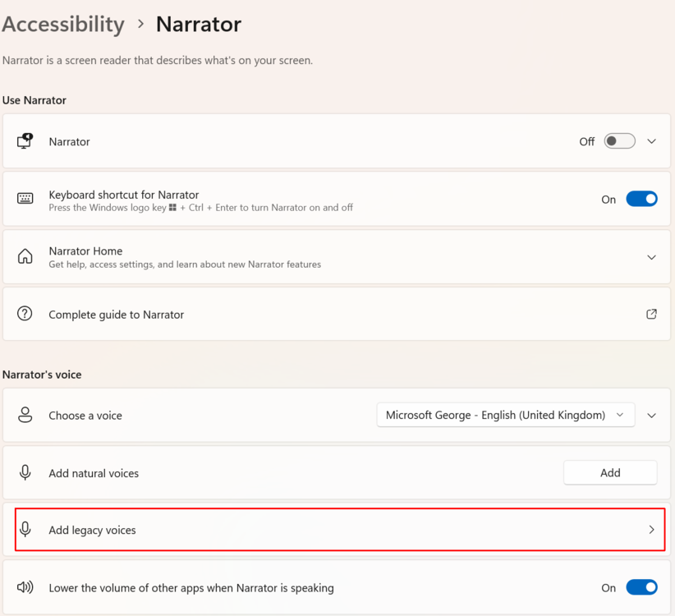
Task: Click the person icon beside Choose a voice
Action: tap(25, 415)
